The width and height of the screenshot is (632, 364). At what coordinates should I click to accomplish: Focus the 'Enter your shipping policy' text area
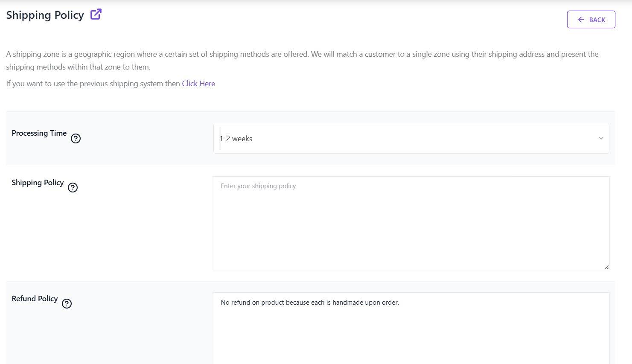click(411, 223)
